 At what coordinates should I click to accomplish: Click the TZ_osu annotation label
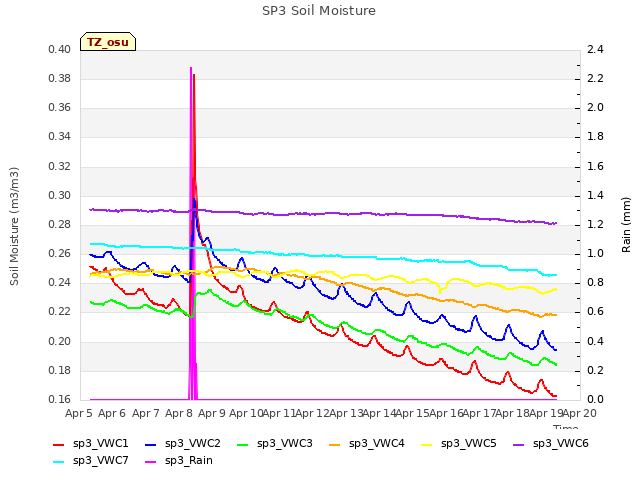click(x=108, y=42)
